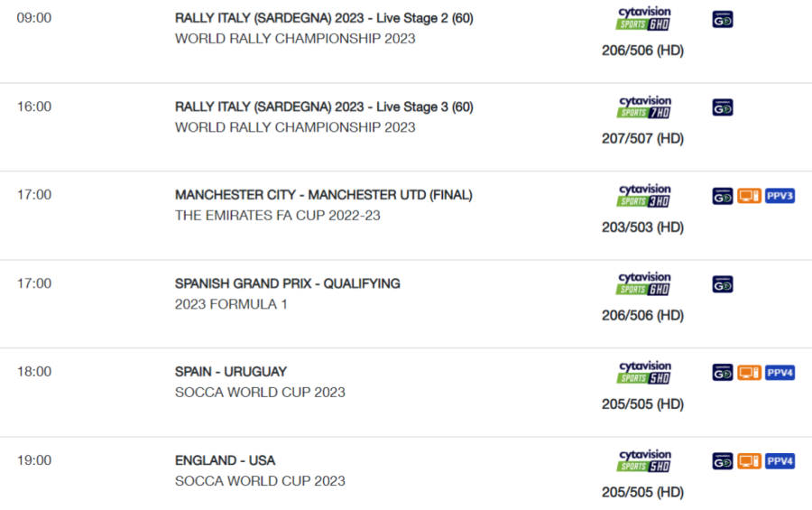812x510 pixels.
Task: Select Spanish Grand Prix - Qualifying title
Action: (288, 283)
